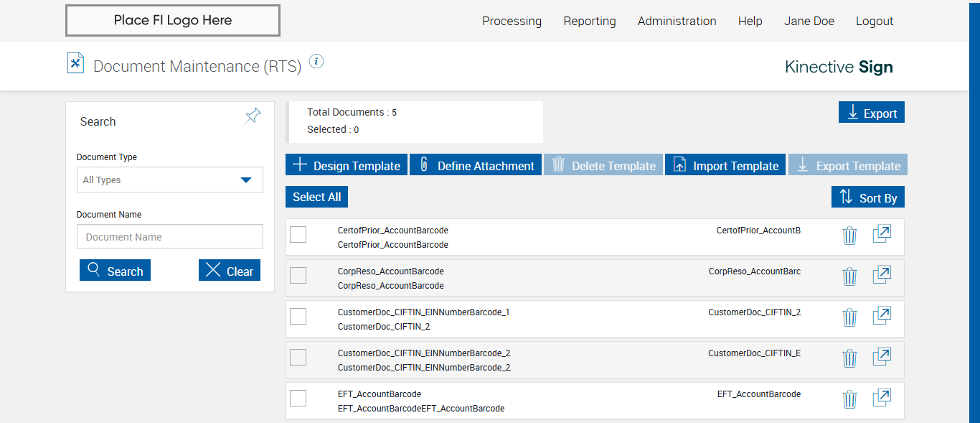Click trash icon for CustomerDoc_CIFTIN_EINNumberBarcode_1 row
Screen dimensions: 980x423
tap(849, 317)
